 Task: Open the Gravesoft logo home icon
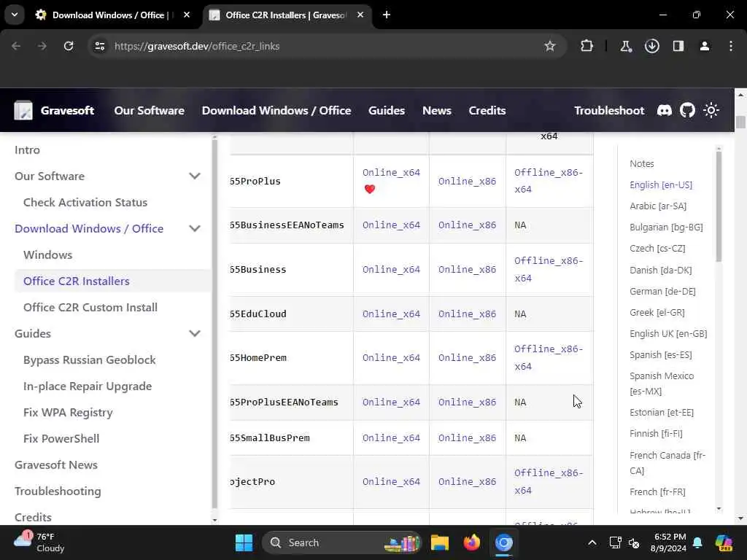coord(23,111)
